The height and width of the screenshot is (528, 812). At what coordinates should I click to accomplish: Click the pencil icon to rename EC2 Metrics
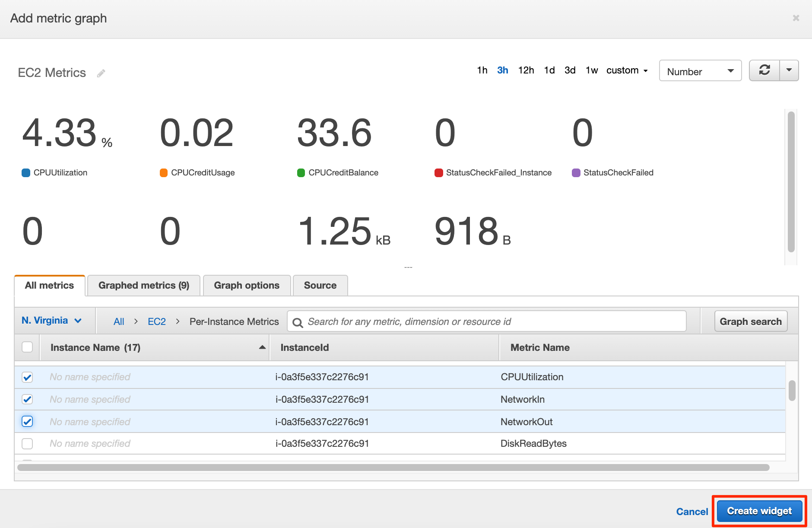click(x=101, y=73)
